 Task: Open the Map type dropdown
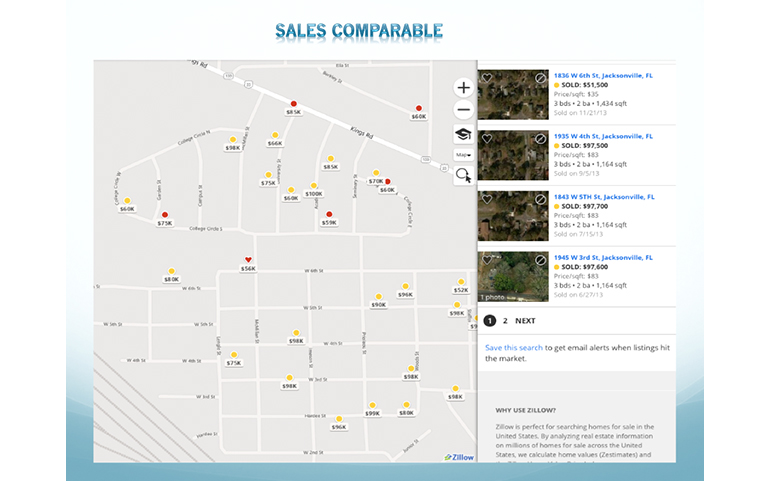[463, 155]
